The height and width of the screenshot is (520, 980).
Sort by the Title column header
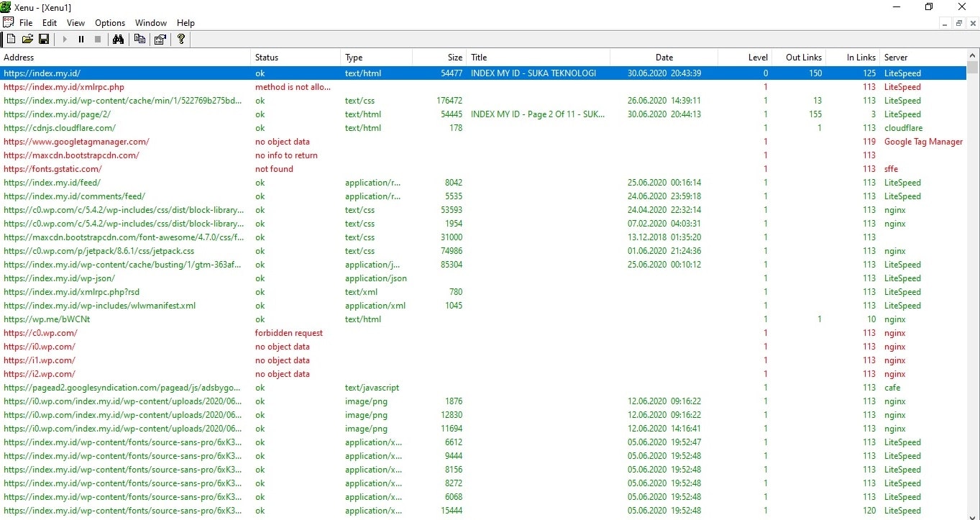[x=539, y=57]
